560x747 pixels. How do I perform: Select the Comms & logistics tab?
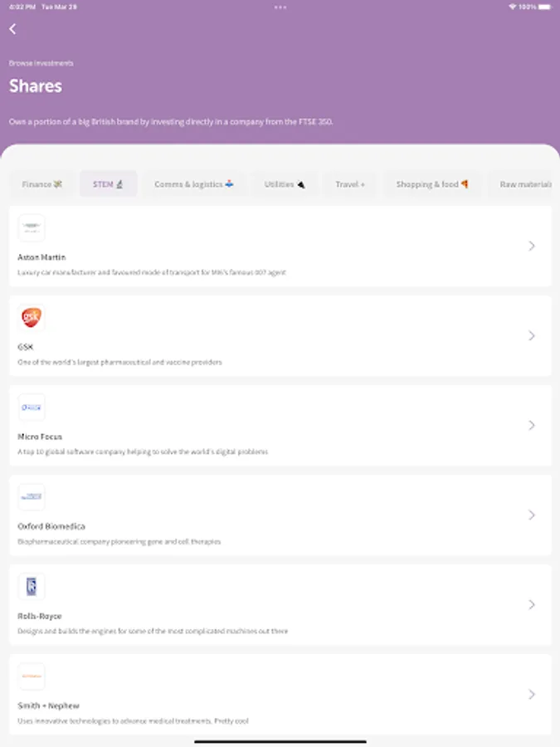(194, 184)
